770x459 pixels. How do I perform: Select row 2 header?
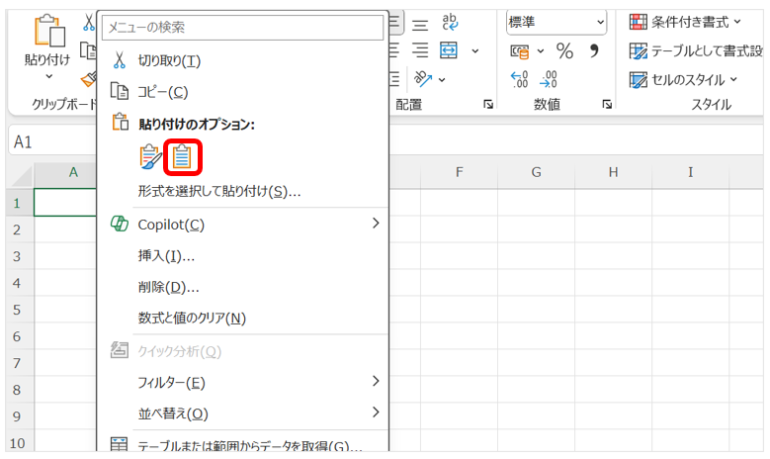tap(20, 229)
